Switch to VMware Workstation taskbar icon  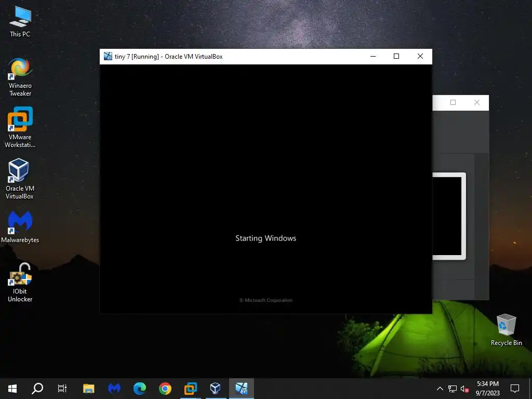click(x=191, y=389)
